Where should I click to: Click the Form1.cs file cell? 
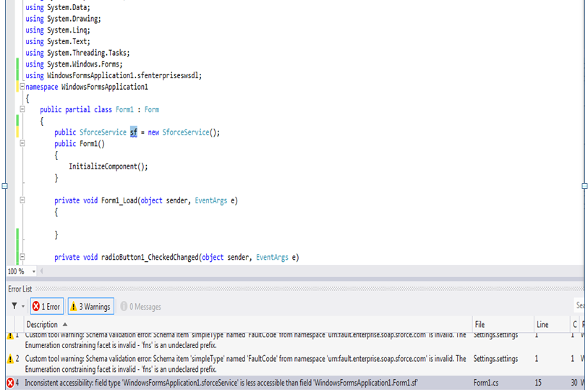tap(486, 383)
